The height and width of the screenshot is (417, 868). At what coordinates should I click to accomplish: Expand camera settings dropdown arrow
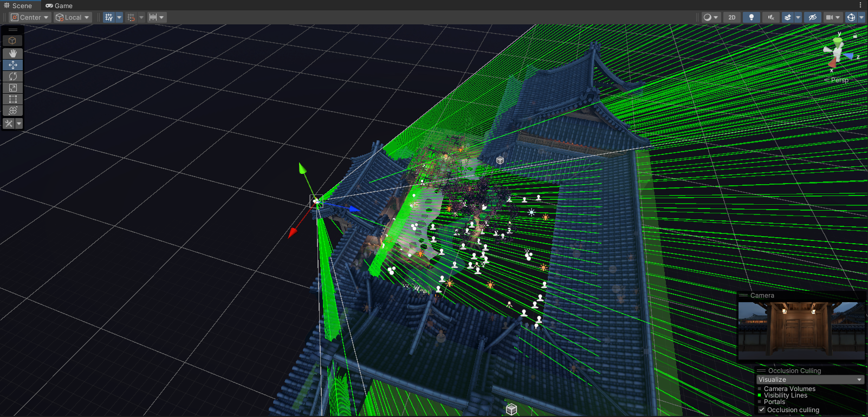[838, 17]
